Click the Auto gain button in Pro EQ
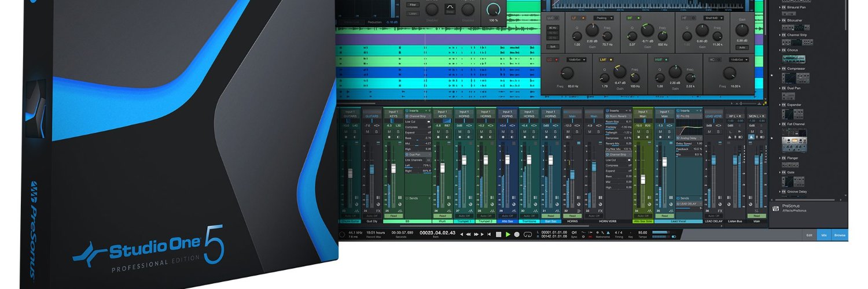The width and height of the screenshot is (868, 289). pyautogui.click(x=742, y=47)
